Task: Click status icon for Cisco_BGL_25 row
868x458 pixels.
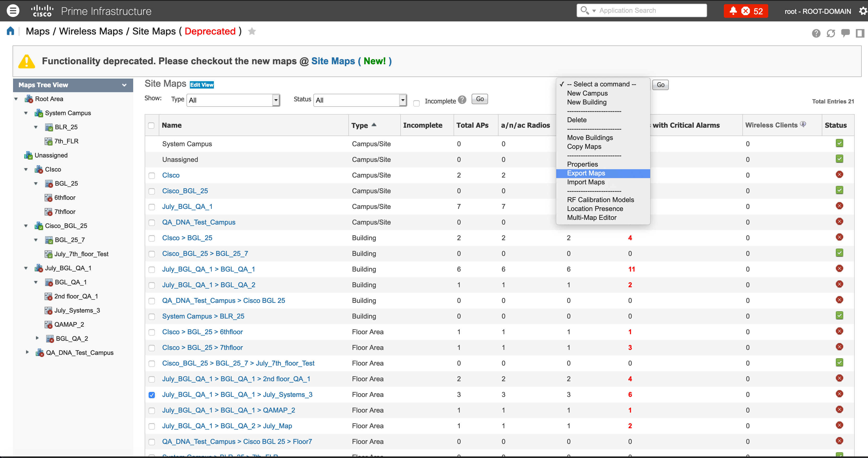Action: 839,190
